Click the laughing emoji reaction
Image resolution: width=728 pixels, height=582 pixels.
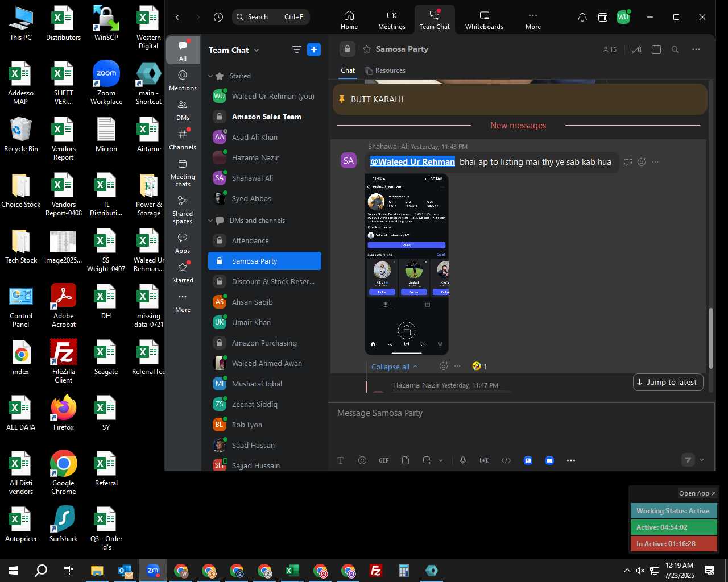pos(479,367)
